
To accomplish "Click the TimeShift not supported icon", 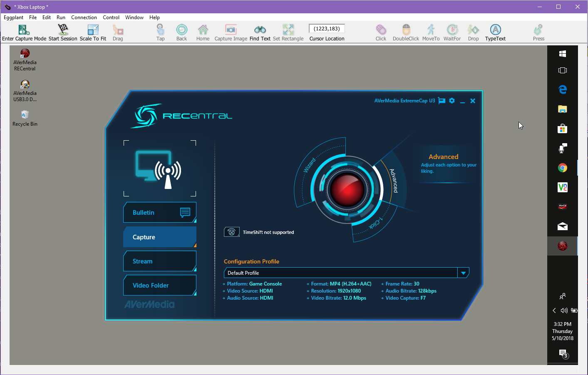I will click(x=232, y=232).
